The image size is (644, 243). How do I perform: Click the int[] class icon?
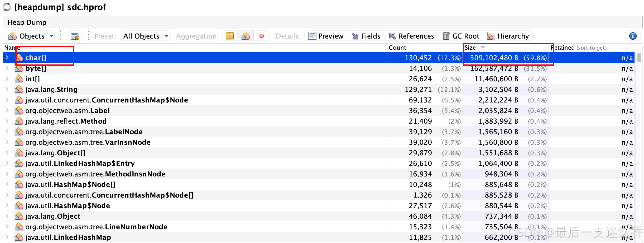click(x=19, y=79)
